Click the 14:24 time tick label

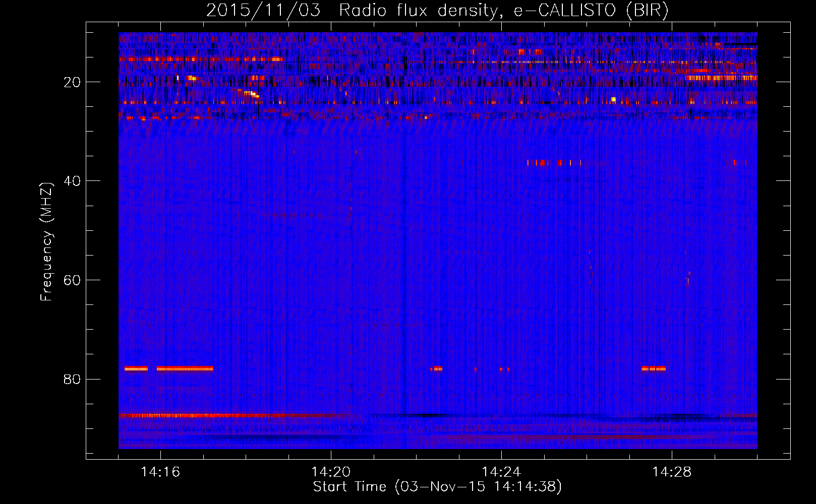tap(501, 472)
